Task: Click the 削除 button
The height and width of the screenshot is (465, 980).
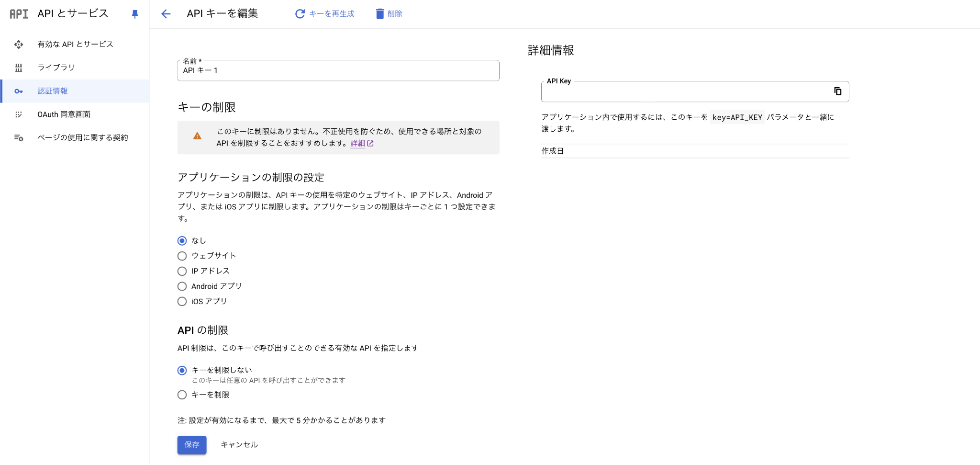Action: (389, 14)
